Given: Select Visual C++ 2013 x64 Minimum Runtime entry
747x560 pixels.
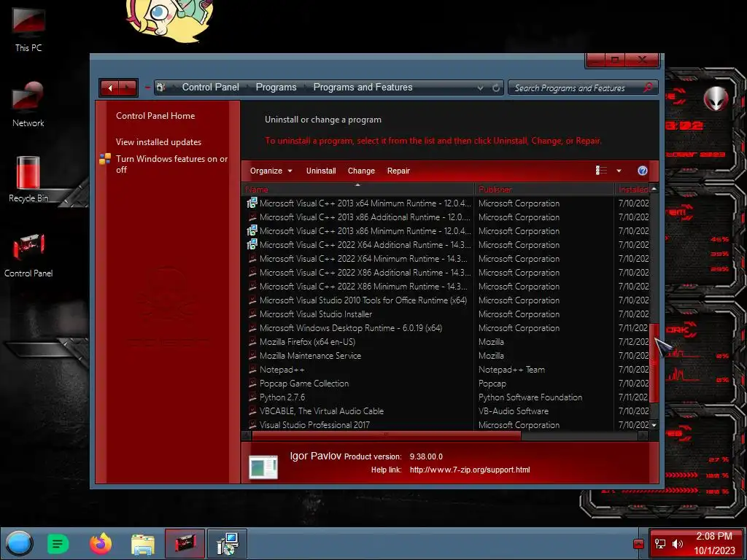Looking at the screenshot, I should [365, 203].
